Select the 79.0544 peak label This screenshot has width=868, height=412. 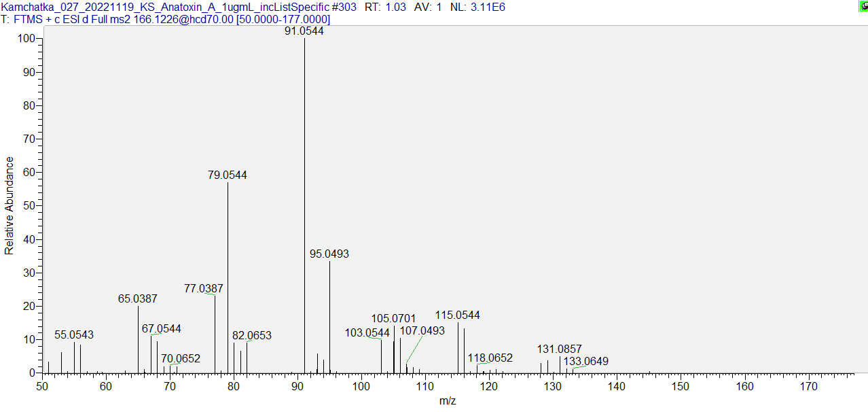click(228, 175)
